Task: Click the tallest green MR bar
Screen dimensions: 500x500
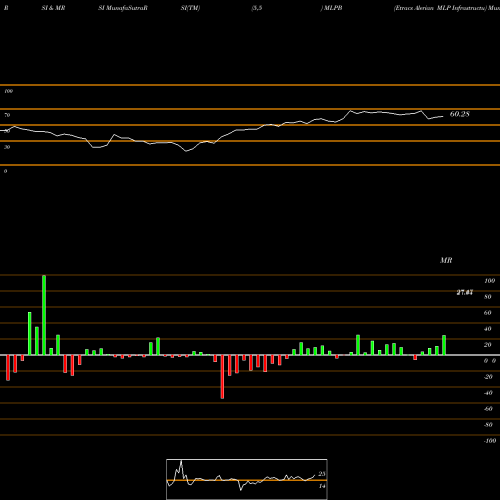Action: pyautogui.click(x=44, y=315)
